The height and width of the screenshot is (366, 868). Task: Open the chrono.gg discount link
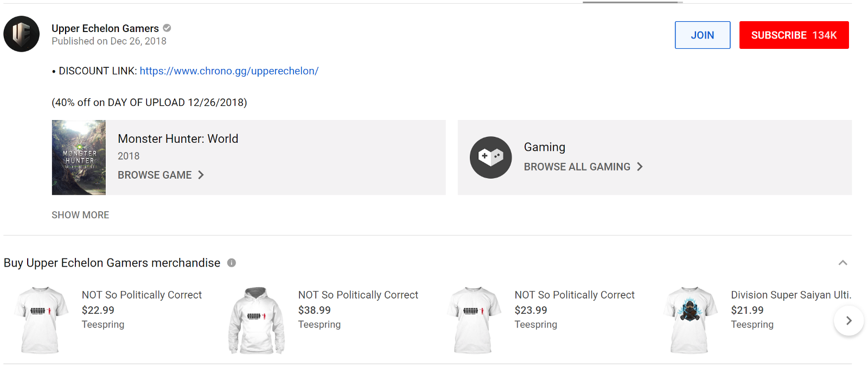pos(229,71)
